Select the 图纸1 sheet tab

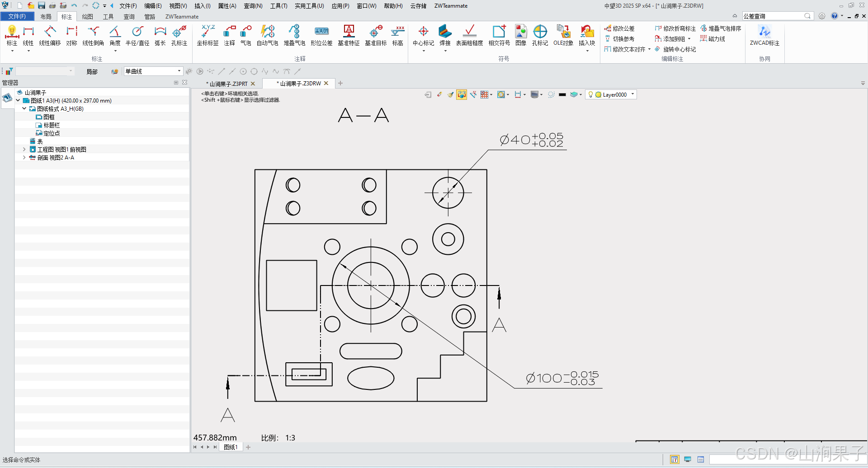click(231, 447)
